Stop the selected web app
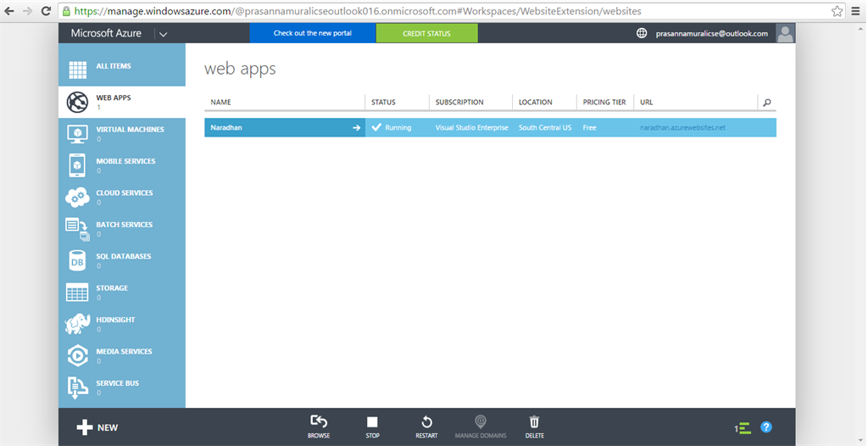This screenshot has width=868, height=446. 373,422
